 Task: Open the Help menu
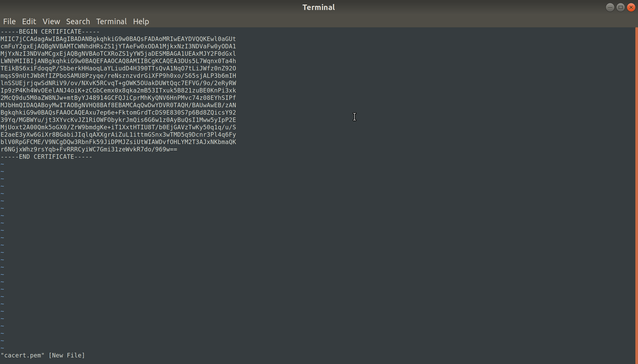tap(141, 21)
